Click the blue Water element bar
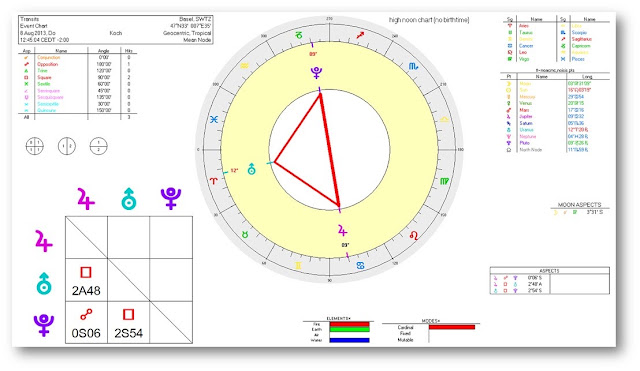 (x=349, y=340)
